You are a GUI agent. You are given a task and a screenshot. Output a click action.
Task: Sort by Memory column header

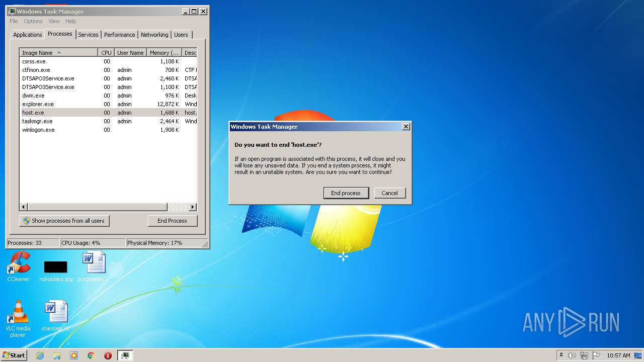click(164, 53)
